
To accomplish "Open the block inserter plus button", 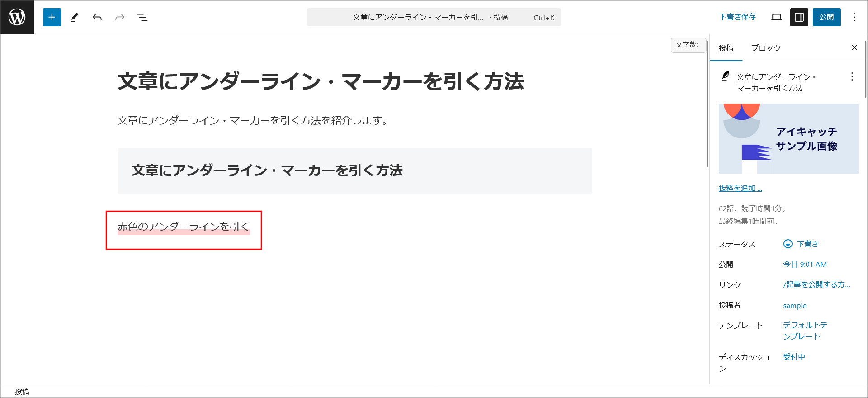I will (52, 17).
